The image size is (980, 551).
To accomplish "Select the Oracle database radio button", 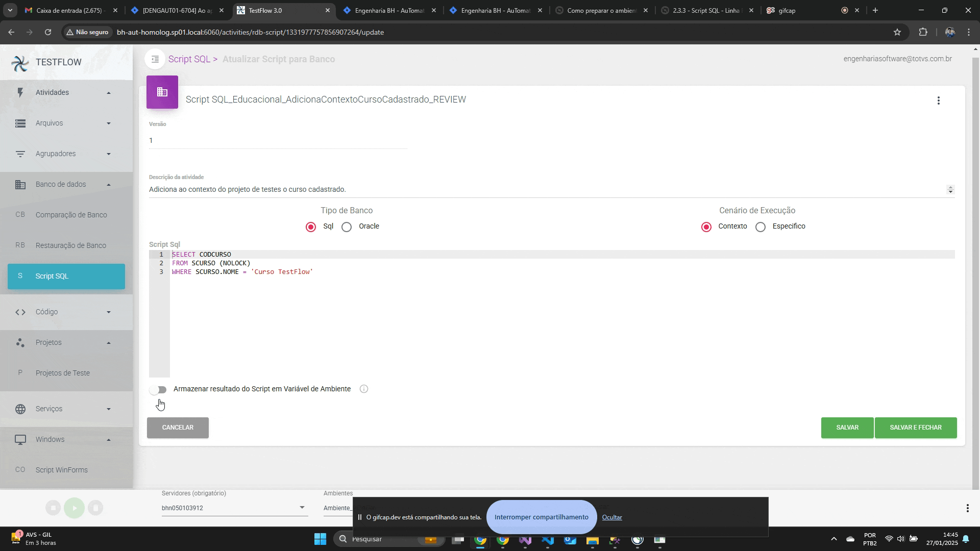I will click(x=347, y=227).
